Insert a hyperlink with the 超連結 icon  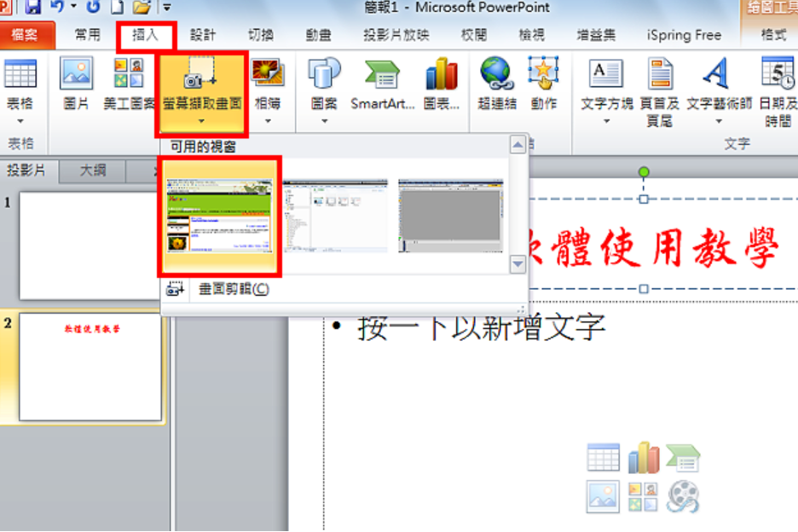click(x=497, y=84)
